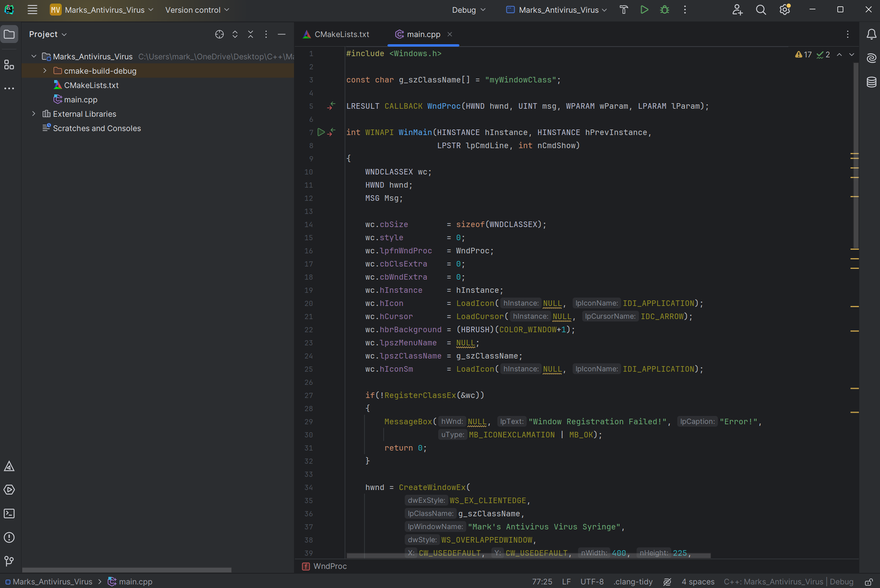Click Collapse All in Project panel
Screen dimensions: 880x588
pyautogui.click(x=250, y=34)
